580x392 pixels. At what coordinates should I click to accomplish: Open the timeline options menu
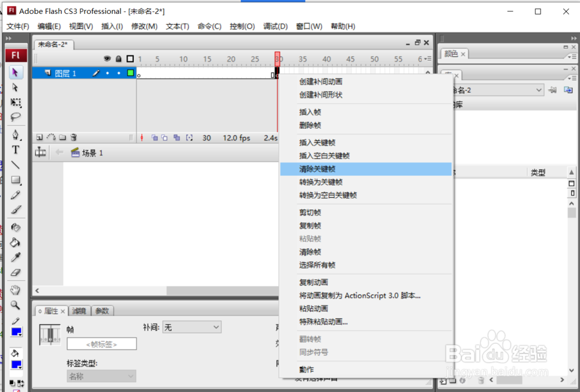tap(427, 59)
